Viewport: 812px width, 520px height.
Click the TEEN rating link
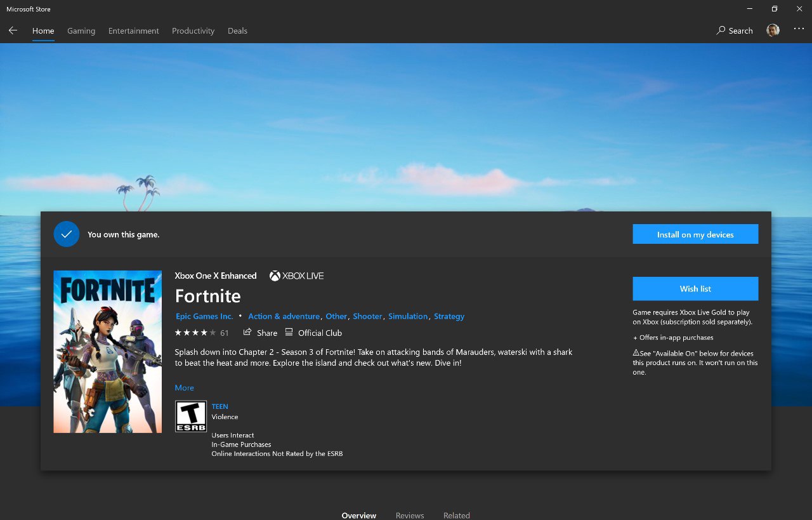tap(219, 406)
